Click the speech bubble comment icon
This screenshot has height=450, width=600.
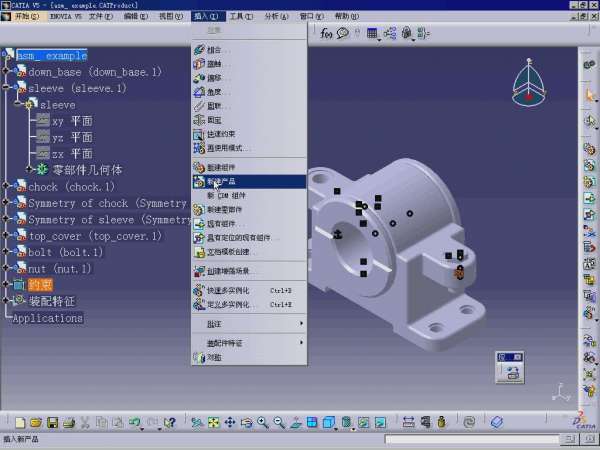(x=342, y=33)
